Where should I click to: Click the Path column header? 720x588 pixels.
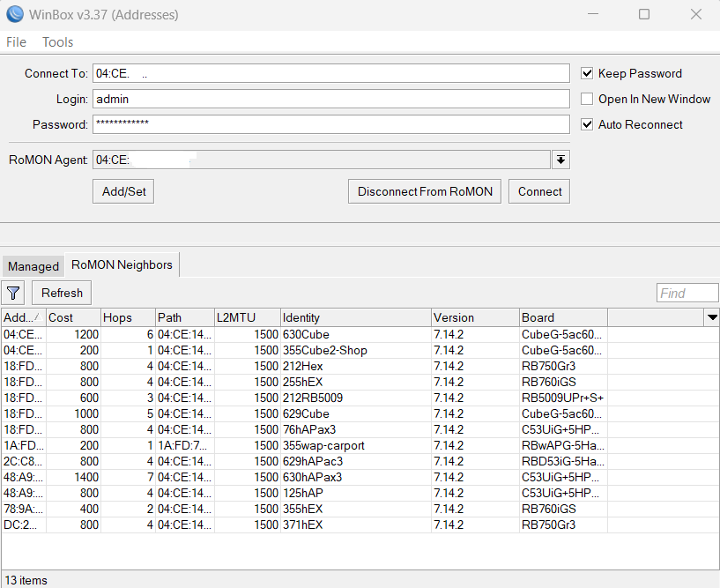pyautogui.click(x=185, y=317)
